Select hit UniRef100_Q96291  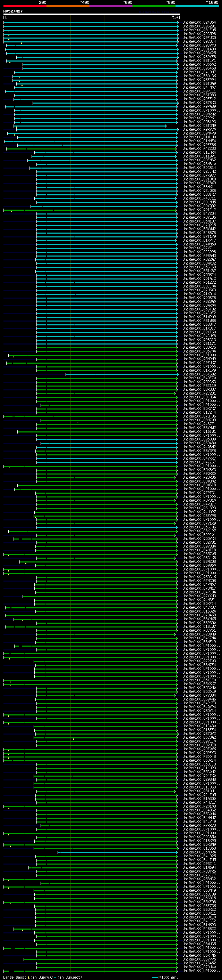coord(199,27)
